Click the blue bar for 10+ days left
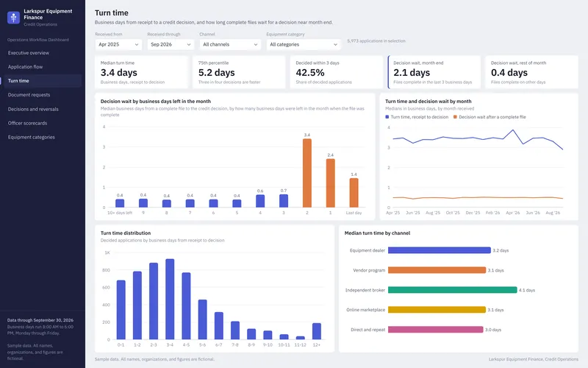Image resolution: width=588 pixels, height=368 pixels. click(x=120, y=203)
